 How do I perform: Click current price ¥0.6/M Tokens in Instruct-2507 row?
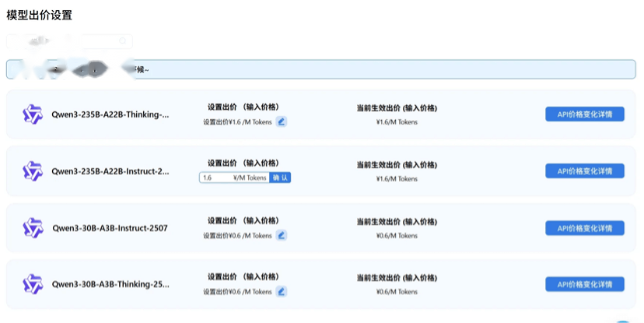point(397,236)
